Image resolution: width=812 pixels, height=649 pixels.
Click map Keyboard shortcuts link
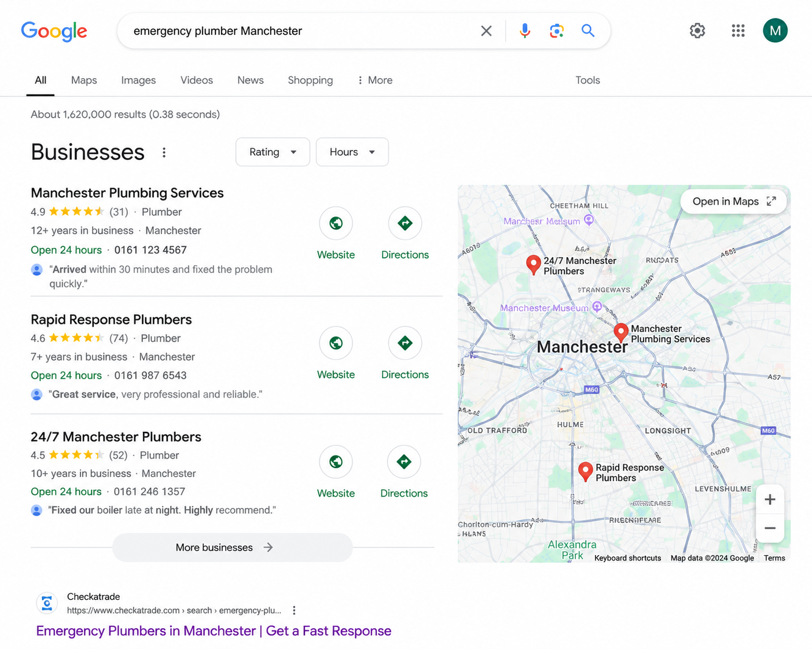pyautogui.click(x=627, y=558)
